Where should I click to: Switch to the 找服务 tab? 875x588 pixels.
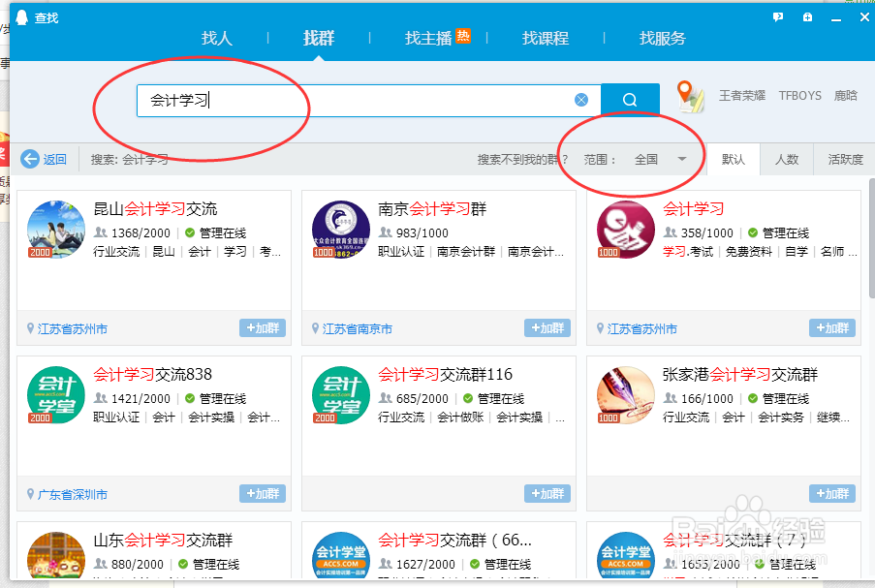coord(663,38)
